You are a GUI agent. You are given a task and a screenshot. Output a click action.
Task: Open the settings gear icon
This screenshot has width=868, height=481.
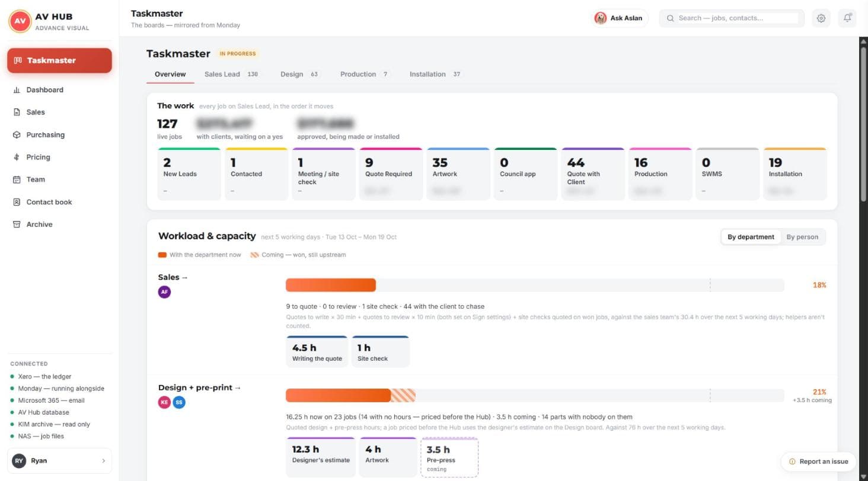pyautogui.click(x=821, y=18)
